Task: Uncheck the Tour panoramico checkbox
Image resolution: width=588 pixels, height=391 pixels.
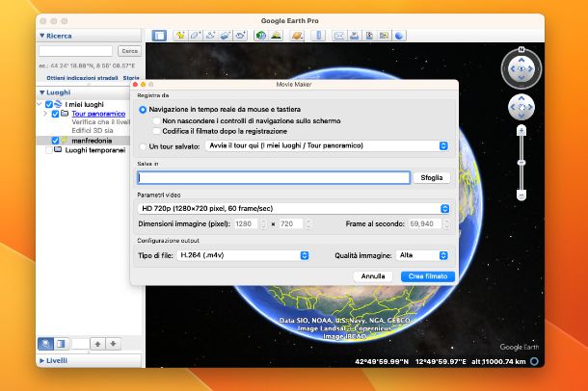Action: point(55,114)
